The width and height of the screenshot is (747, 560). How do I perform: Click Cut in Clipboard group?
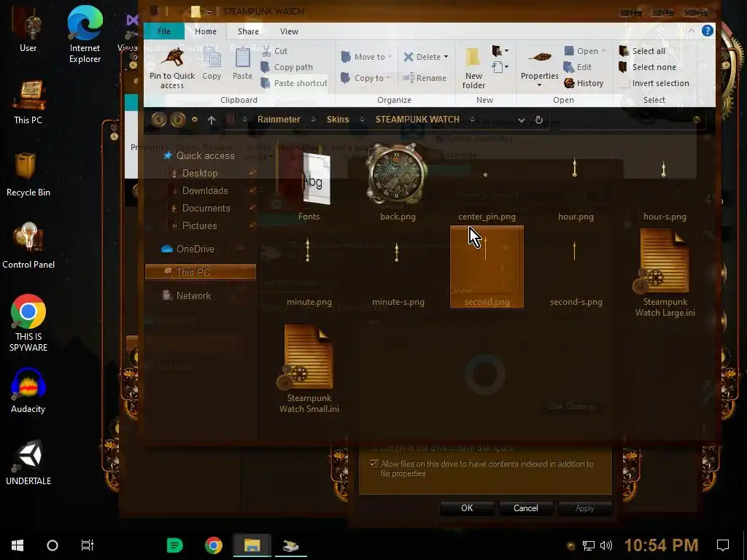pos(275,51)
